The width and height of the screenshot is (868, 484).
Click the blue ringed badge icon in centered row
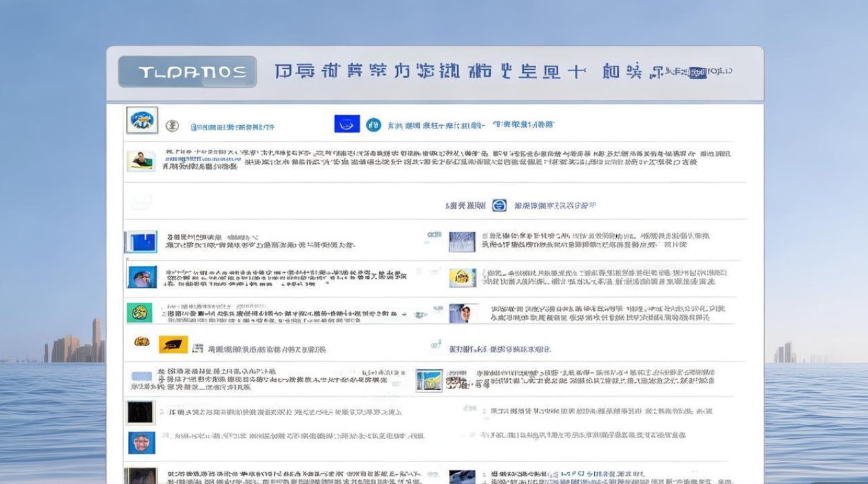click(x=499, y=205)
